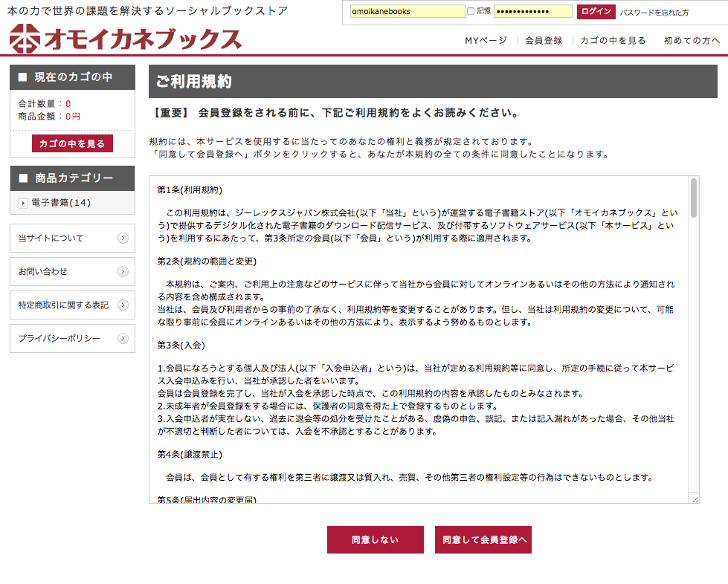Expand the 電子書籍(14) category
Image resolution: width=728 pixels, height=584 pixels.
pyautogui.click(x=23, y=203)
